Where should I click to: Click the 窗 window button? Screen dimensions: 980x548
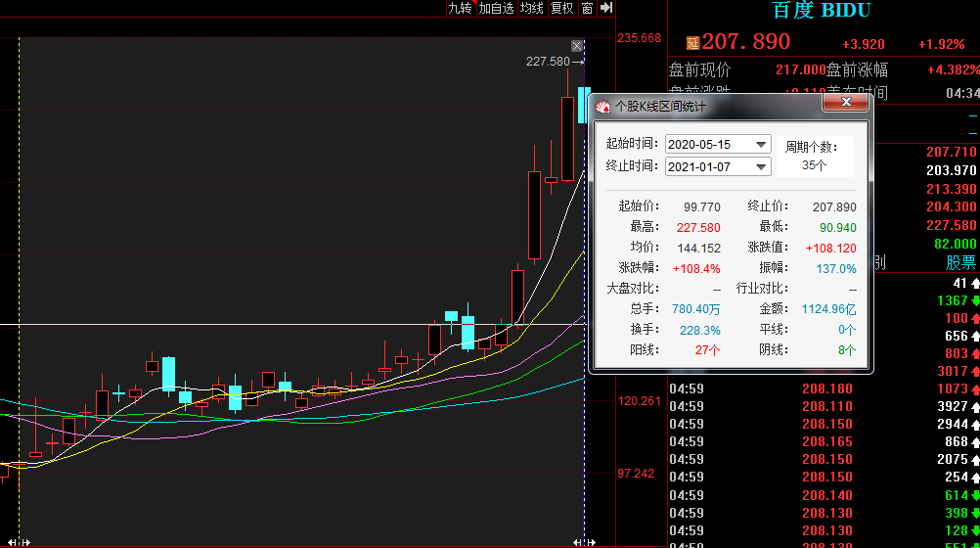pos(587,8)
